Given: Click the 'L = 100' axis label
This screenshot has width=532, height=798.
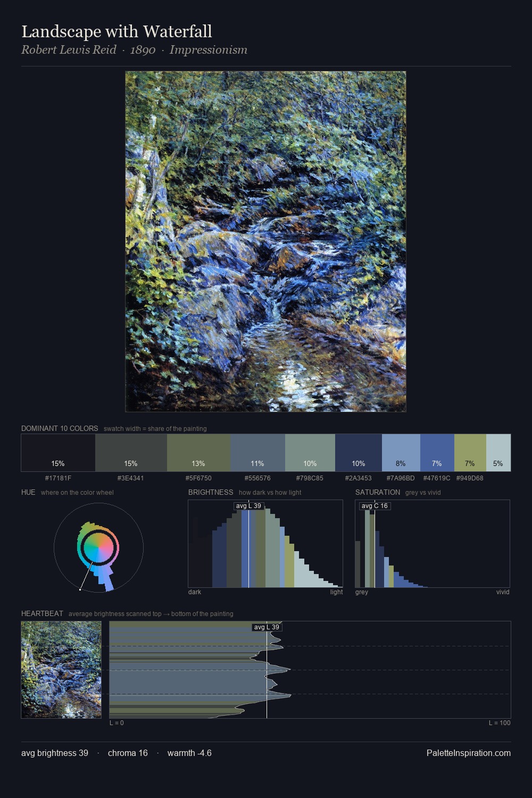Looking at the screenshot, I should 500,723.
